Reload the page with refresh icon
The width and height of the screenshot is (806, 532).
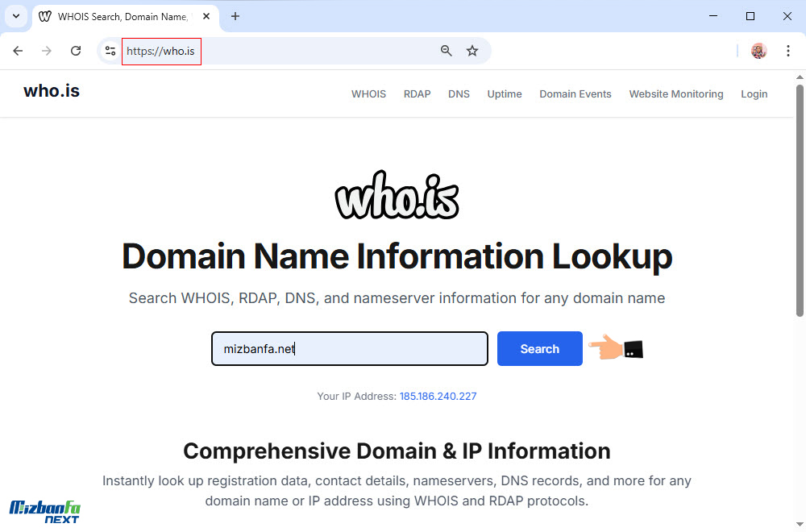pos(76,51)
